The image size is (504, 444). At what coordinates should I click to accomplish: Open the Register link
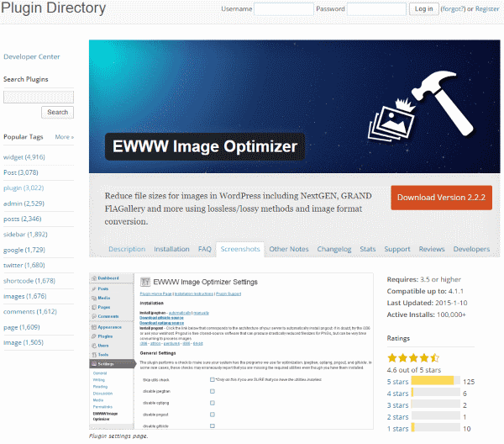tap(487, 9)
